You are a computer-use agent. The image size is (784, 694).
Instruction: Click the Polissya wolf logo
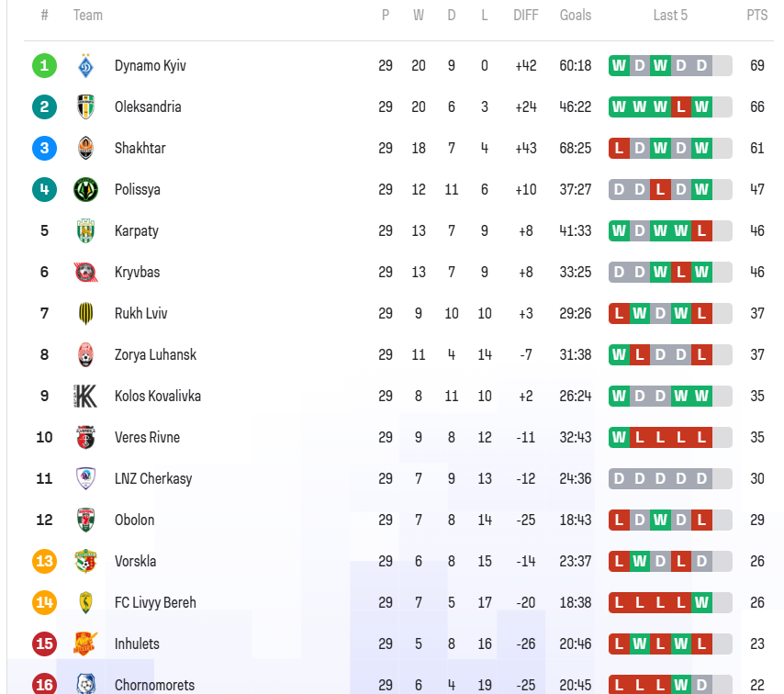click(x=85, y=189)
